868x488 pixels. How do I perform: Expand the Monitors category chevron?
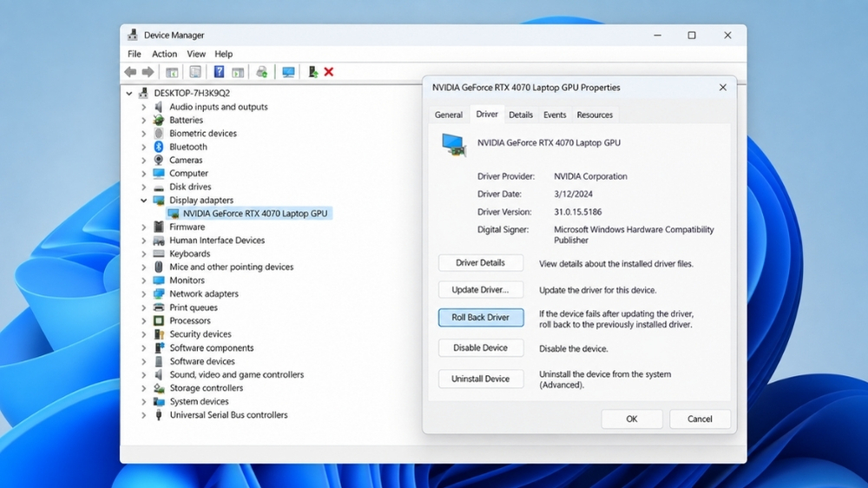click(x=143, y=280)
